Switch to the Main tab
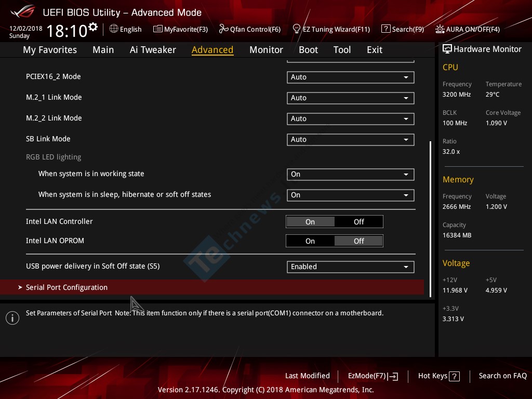The height and width of the screenshot is (399, 532). (103, 50)
